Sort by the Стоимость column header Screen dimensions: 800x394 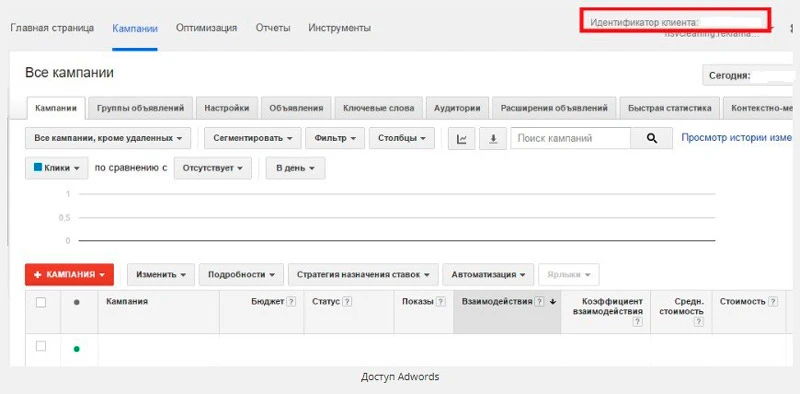click(742, 302)
